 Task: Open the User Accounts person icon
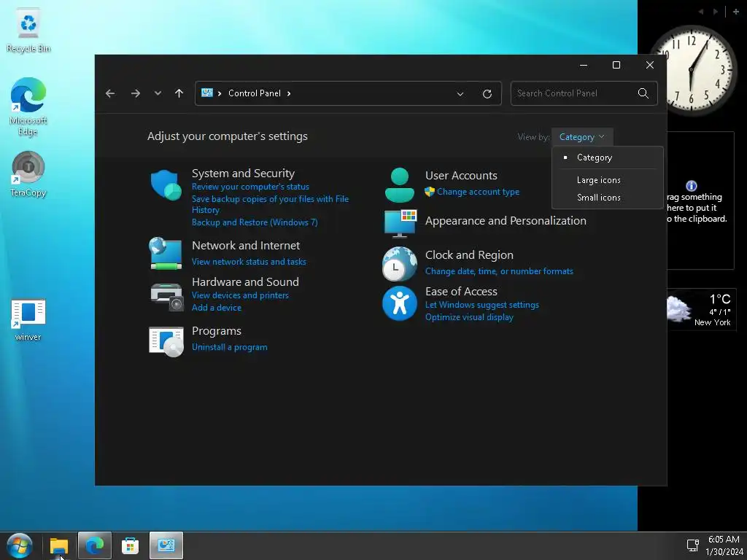399,184
